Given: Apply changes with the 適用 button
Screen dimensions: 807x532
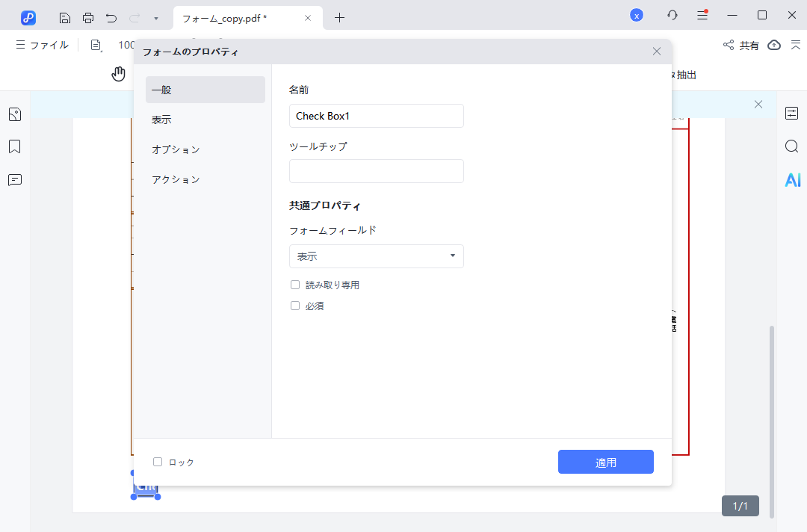Looking at the screenshot, I should point(605,461).
